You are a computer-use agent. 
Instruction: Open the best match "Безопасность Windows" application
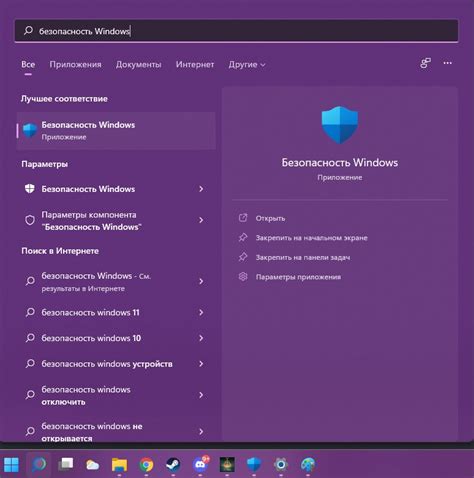pyautogui.click(x=116, y=130)
